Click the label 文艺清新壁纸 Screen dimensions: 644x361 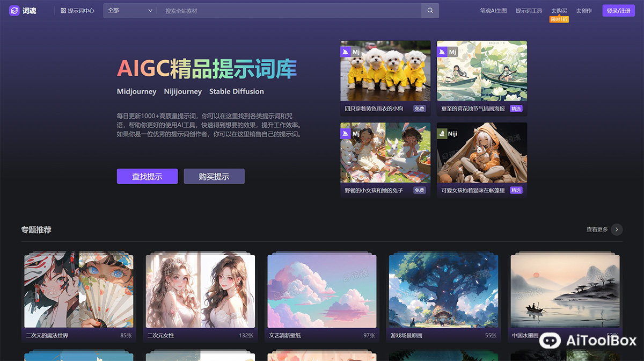pyautogui.click(x=285, y=336)
